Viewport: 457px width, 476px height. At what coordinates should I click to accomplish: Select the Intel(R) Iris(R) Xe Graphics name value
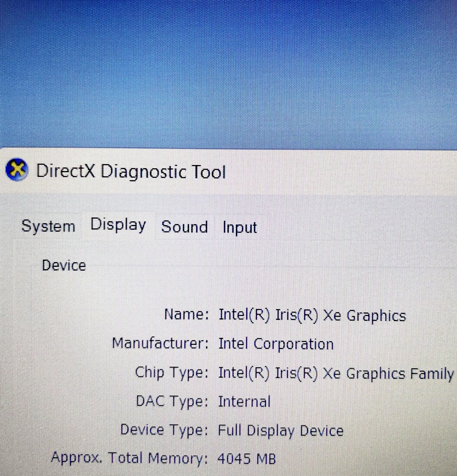[312, 315]
